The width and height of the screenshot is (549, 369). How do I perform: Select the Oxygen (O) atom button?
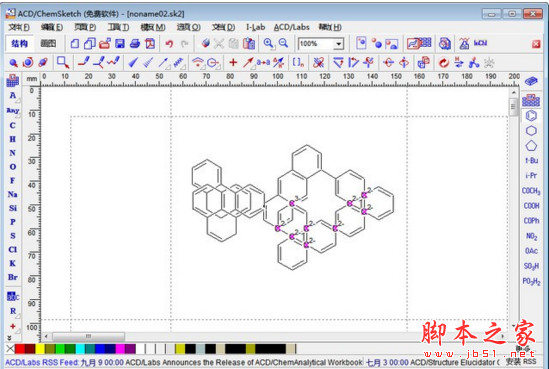tap(13, 167)
